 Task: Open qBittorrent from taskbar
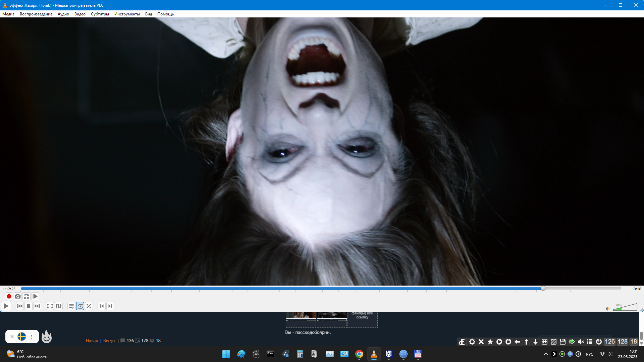(x=403, y=354)
